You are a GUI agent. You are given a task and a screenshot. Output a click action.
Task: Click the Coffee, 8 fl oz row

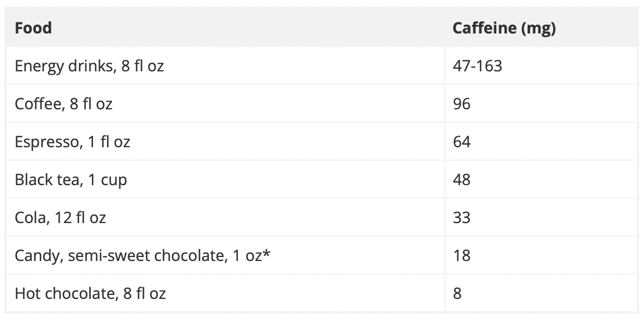[321, 104]
